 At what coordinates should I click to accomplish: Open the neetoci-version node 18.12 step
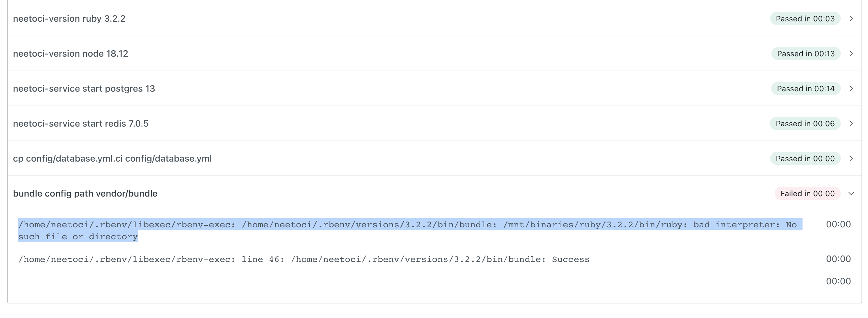70,53
